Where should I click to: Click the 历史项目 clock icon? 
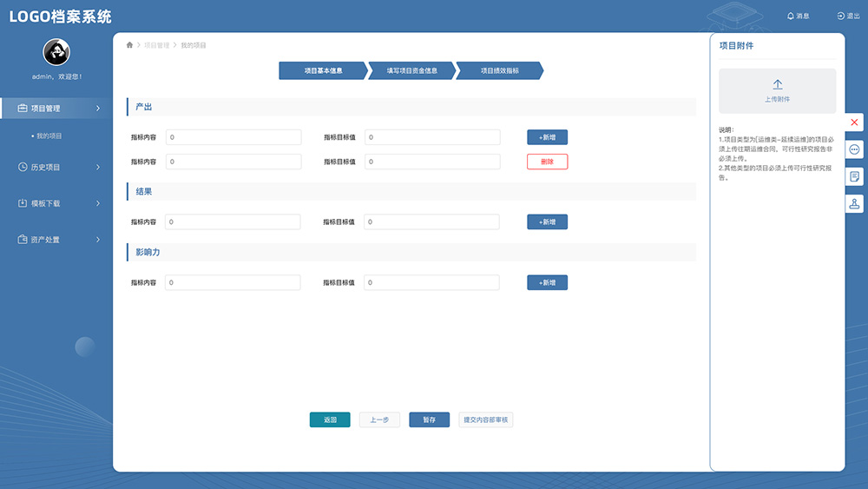click(x=23, y=167)
